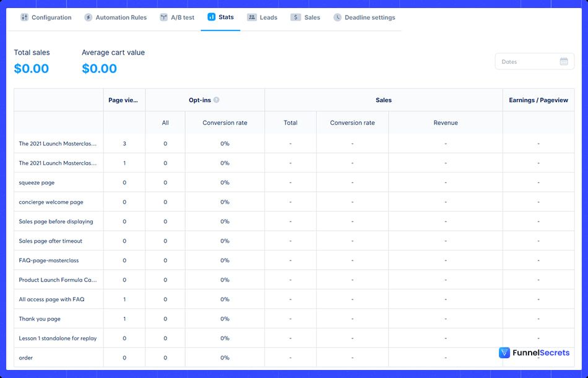Screen dimensions: 588x378
Task: Click the Opt-ins info tooltip icon
Action: (217, 100)
